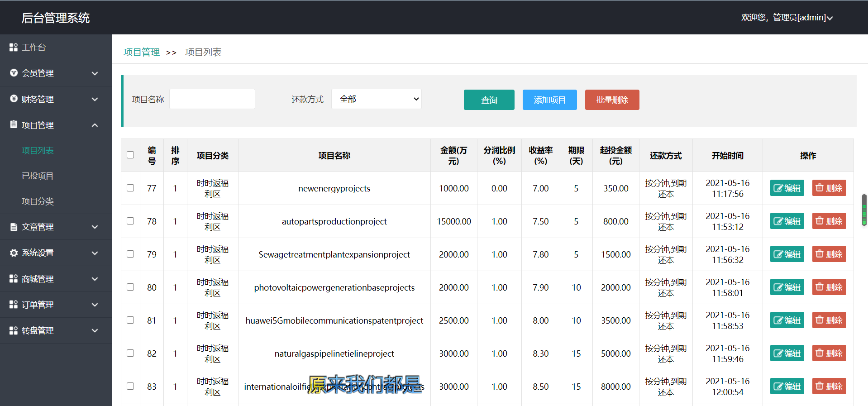
Task: Edit the autopartsproductionproject row
Action: click(787, 221)
